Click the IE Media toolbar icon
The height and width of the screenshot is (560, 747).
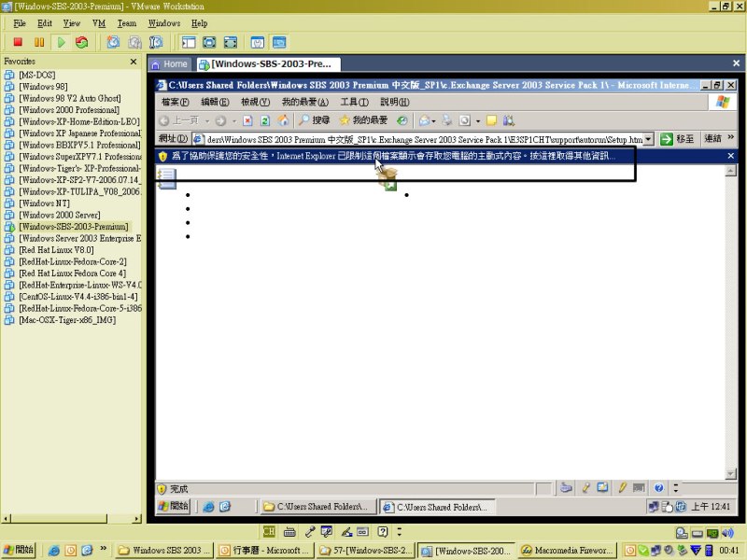[402, 120]
